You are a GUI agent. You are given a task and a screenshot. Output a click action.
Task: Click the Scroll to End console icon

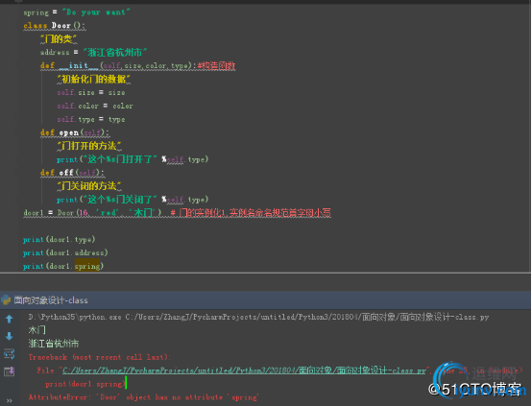tap(10, 371)
